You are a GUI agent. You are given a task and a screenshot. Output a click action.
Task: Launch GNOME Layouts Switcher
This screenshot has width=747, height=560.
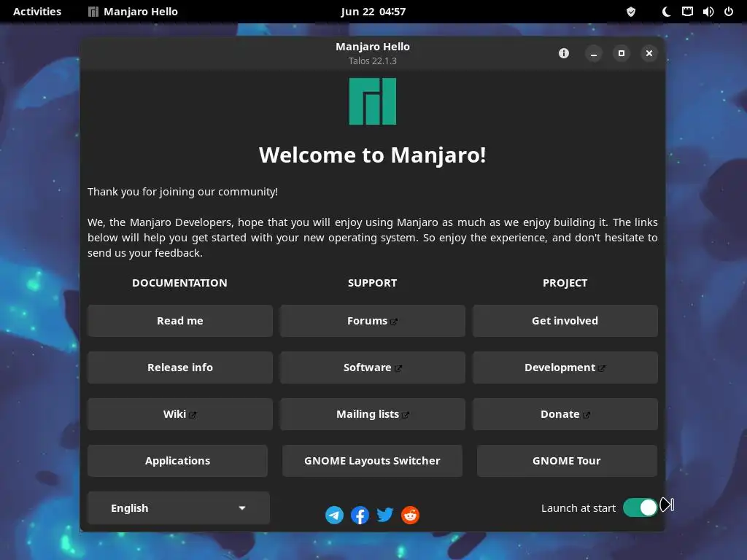373,461
